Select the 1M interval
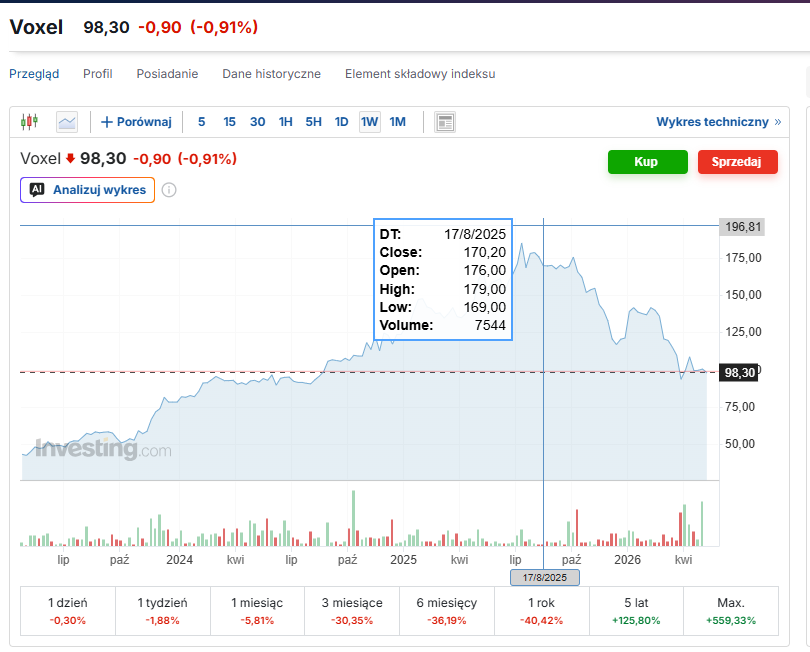The image size is (810, 652). pyautogui.click(x=398, y=122)
